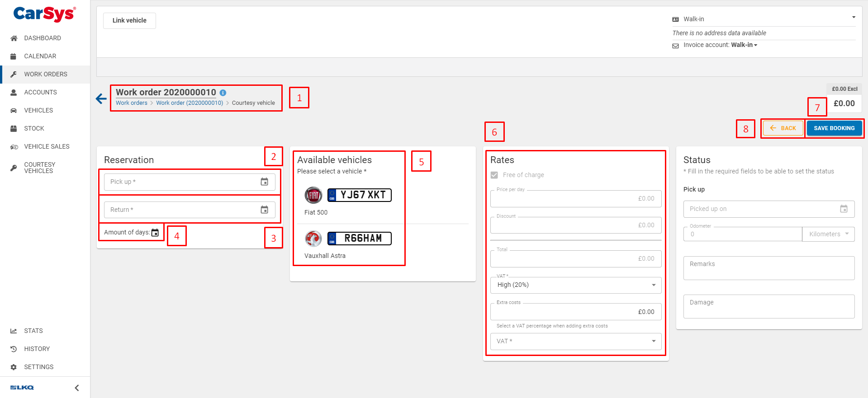This screenshot has height=398, width=868.
Task: Select the Courtesy Vehicles wrench icon
Action: [x=14, y=168]
